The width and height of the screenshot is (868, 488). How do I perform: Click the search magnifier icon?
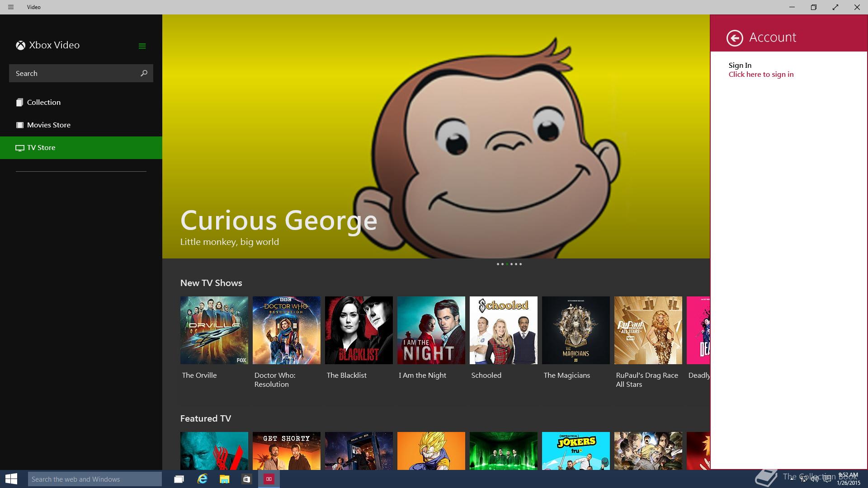(x=144, y=73)
